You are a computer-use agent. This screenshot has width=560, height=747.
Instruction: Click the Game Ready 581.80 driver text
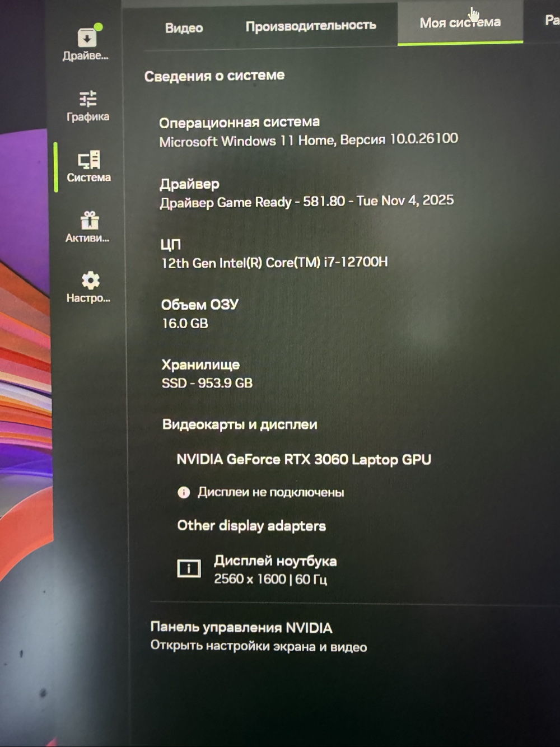coord(307,202)
